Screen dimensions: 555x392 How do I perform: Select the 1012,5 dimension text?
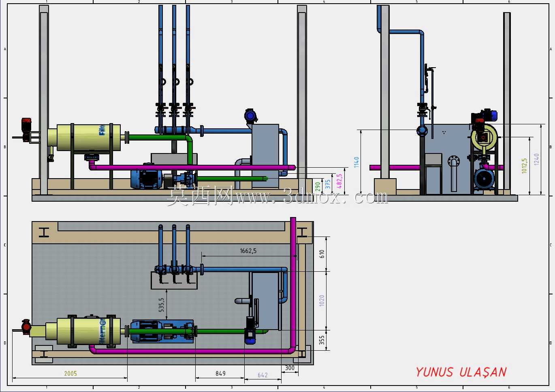pyautogui.click(x=524, y=166)
